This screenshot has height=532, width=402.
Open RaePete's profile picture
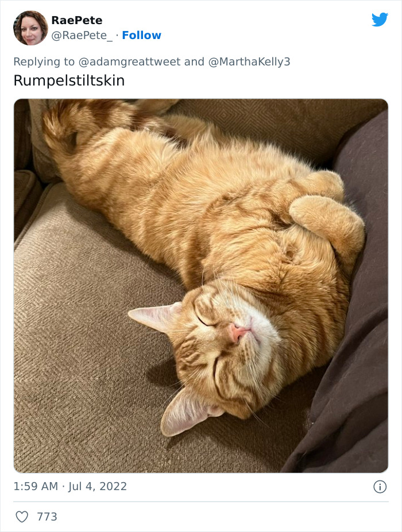pyautogui.click(x=30, y=28)
